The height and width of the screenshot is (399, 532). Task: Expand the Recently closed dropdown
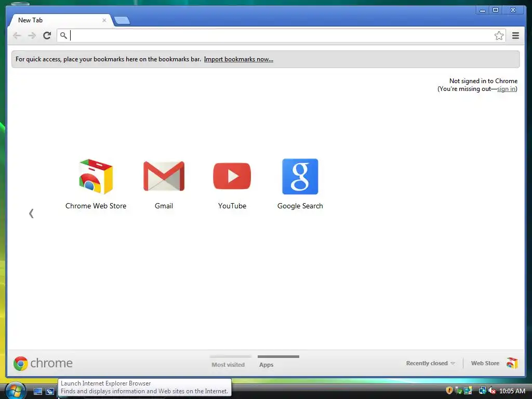[430, 363]
